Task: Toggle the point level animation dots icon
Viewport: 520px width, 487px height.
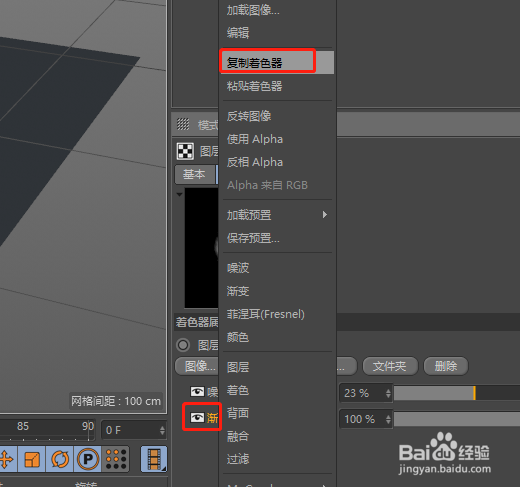Action: tap(116, 459)
